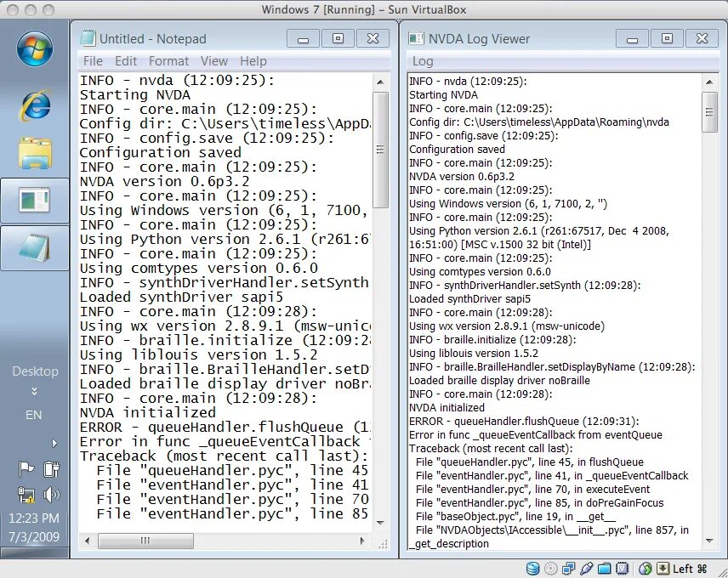Viewport: 728px width, 578px height.
Task: Click 'Starting NVDA' in NVDA Log Viewer
Action: pos(443,95)
